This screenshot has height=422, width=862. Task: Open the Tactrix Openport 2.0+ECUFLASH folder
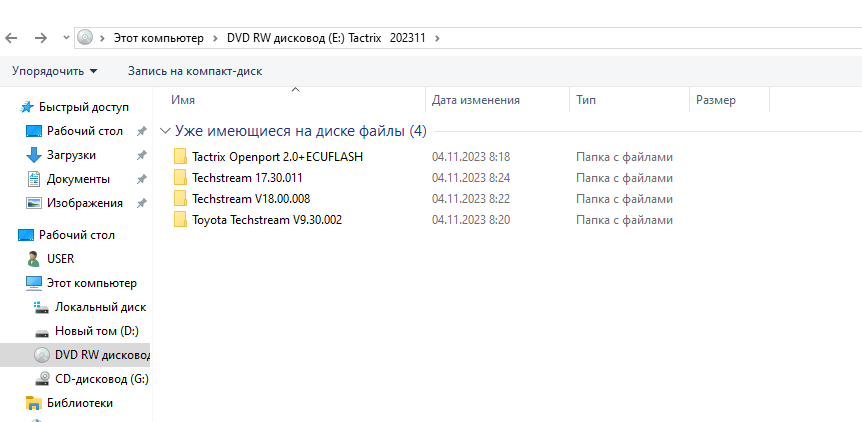tap(277, 157)
